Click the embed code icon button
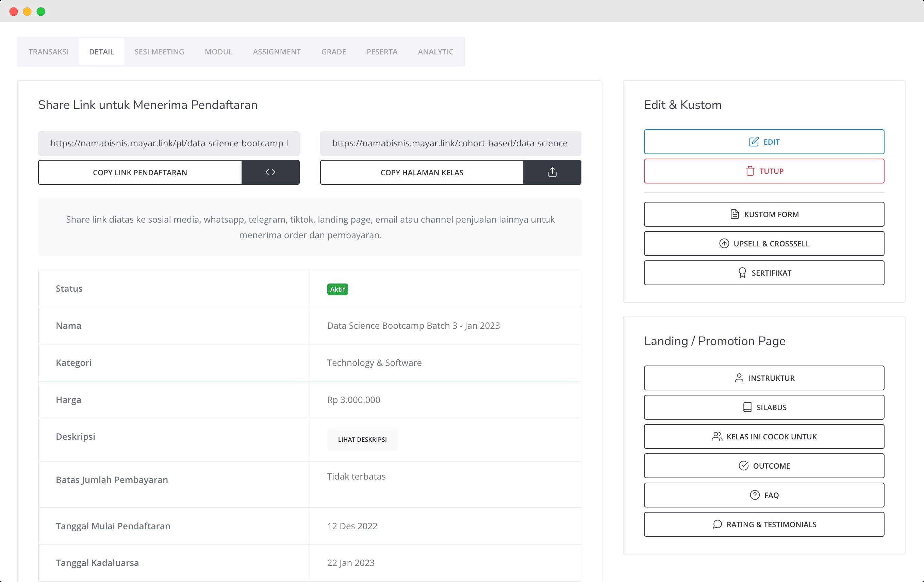 [x=270, y=172]
